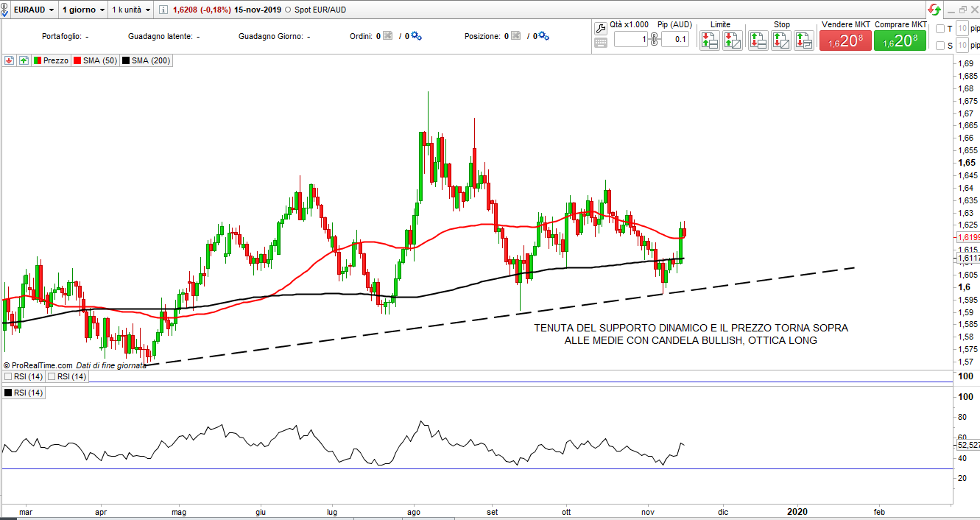The image size is (980, 520).
Task: Click the black RSI (14) color swatch
Action: pos(8,393)
